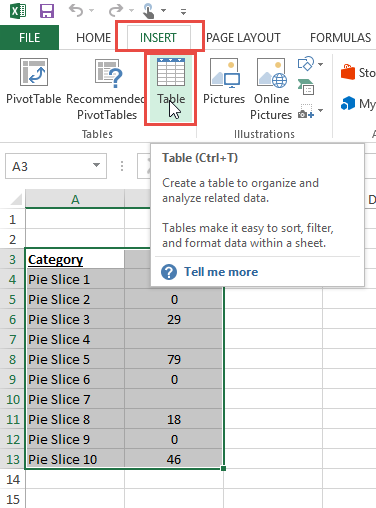Insert Online Pictures
This screenshot has height=508, width=376.
tap(271, 89)
